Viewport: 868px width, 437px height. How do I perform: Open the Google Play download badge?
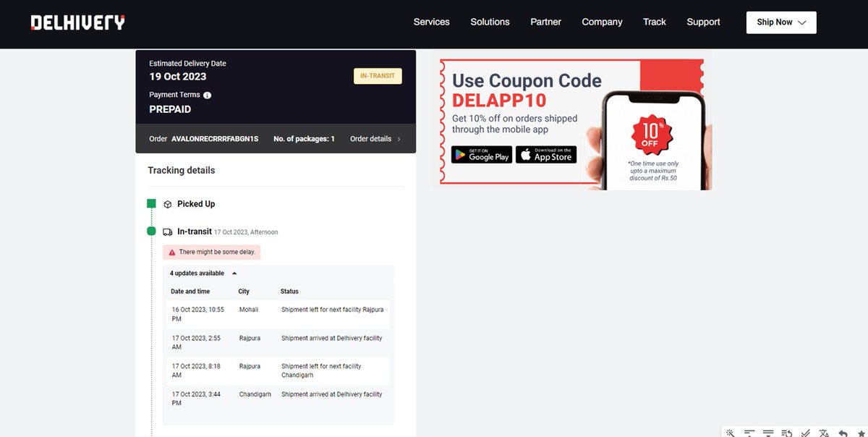coord(482,154)
